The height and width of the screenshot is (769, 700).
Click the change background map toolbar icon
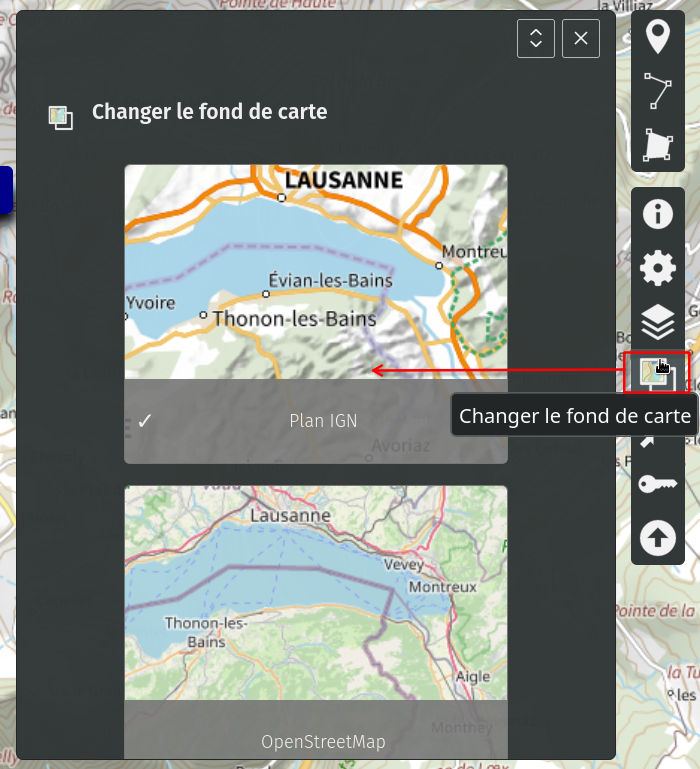[656, 372]
